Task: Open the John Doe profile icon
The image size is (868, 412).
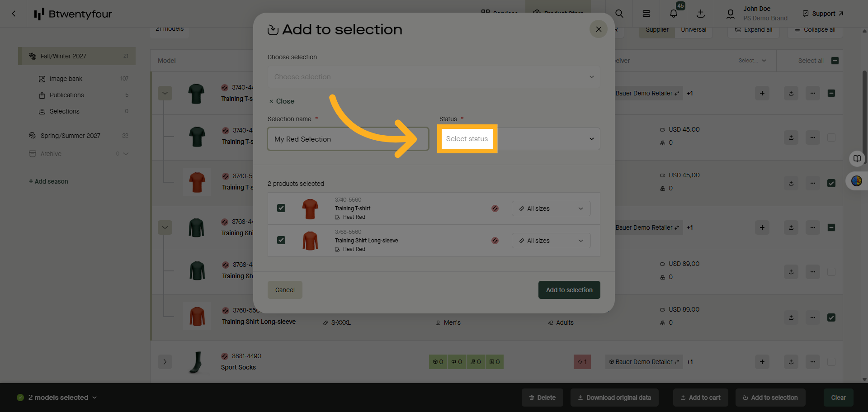Action: pos(730,13)
